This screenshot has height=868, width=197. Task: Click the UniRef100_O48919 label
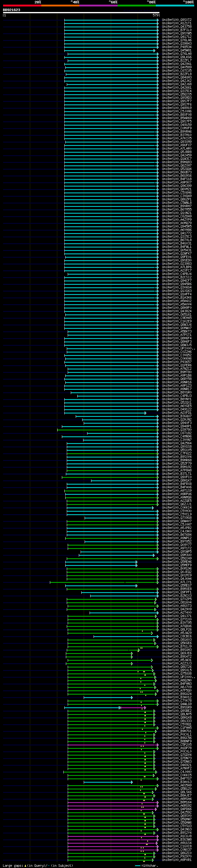pos(177,108)
